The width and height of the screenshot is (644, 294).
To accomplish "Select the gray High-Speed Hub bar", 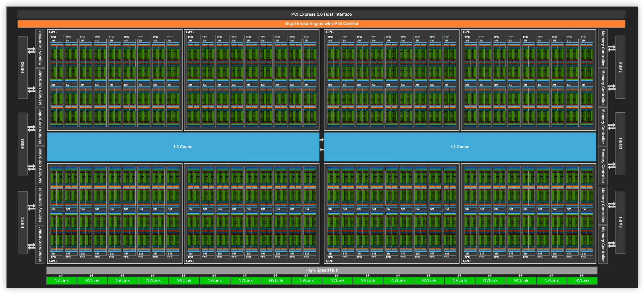I will click(322, 270).
